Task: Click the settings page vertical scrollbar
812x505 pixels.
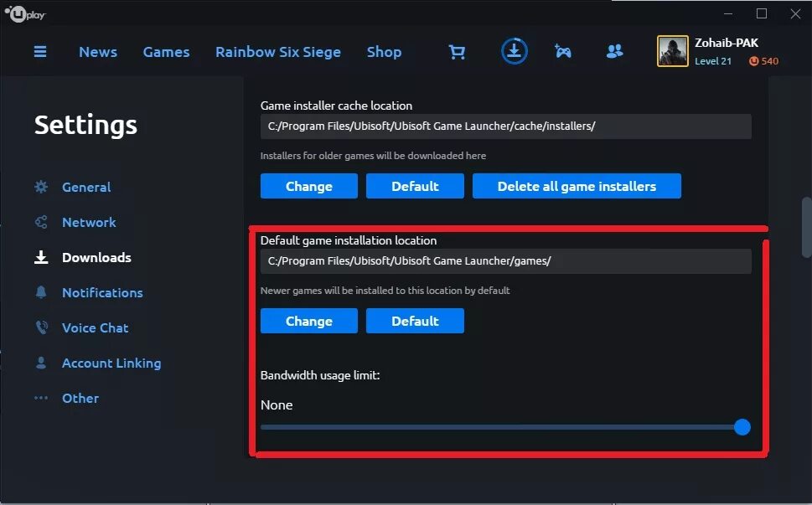Action: [x=806, y=227]
